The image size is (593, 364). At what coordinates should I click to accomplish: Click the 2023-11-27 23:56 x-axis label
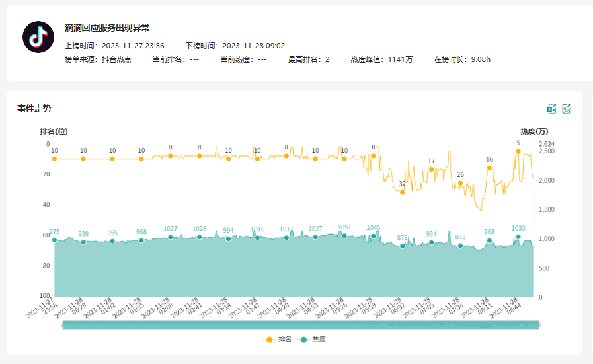point(42,308)
